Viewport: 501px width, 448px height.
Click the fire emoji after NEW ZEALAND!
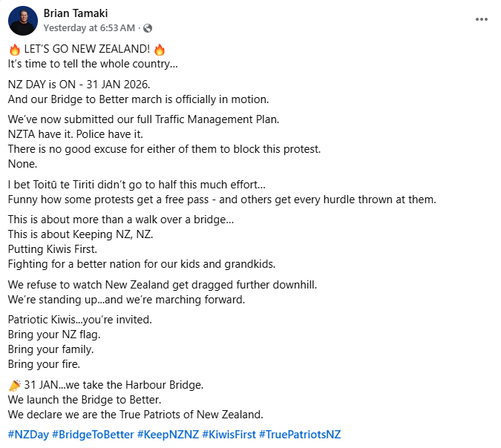click(x=159, y=50)
